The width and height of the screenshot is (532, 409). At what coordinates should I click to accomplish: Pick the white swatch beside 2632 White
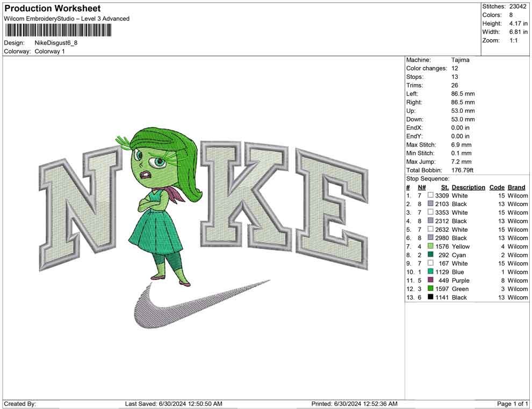(430, 229)
